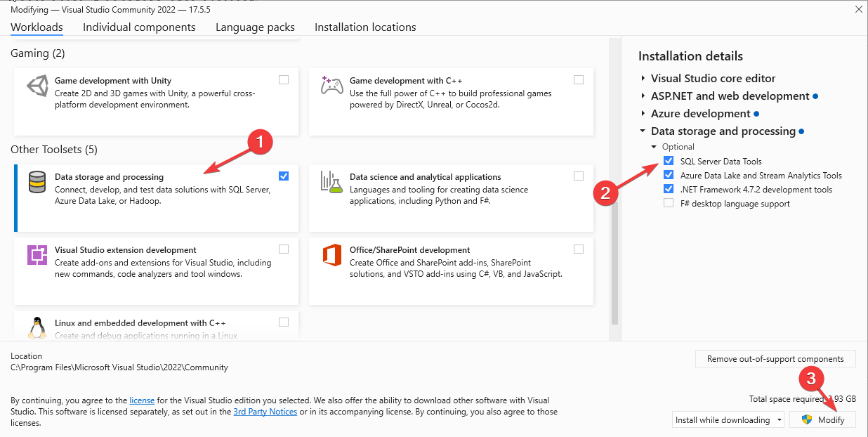Check Data science and analytical applications workload
This screenshot has width=868, height=437.
coord(579,176)
